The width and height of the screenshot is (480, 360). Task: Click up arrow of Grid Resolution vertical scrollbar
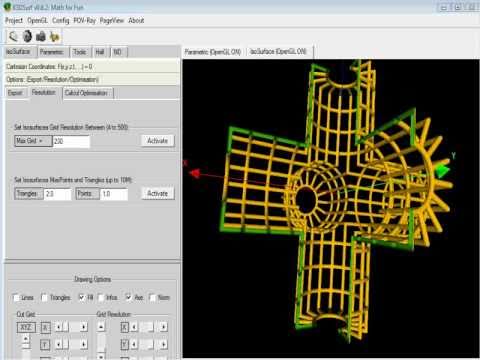(101, 327)
